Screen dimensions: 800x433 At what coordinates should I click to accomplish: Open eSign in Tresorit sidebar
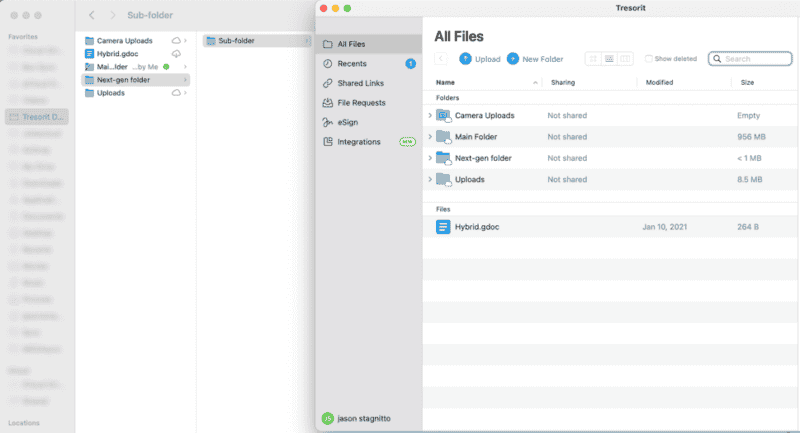[368, 122]
